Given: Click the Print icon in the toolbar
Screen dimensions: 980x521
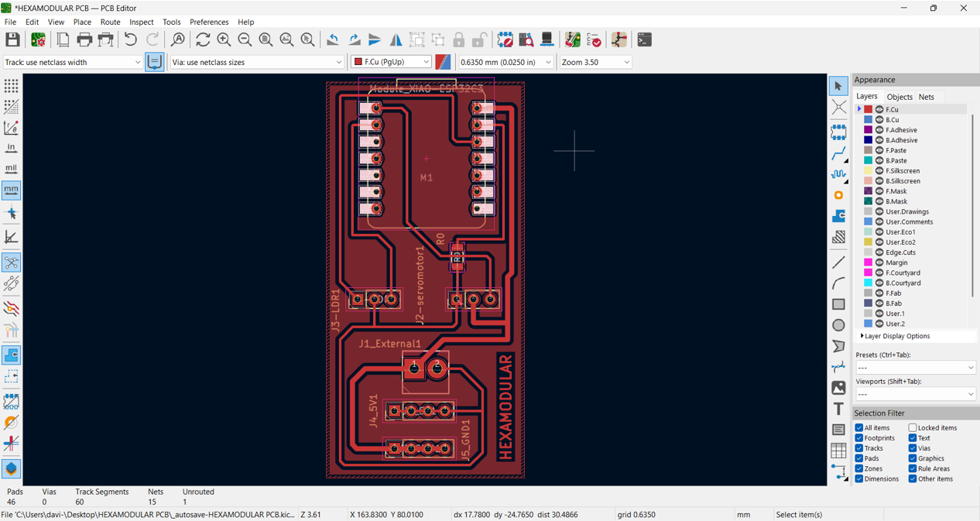Looking at the screenshot, I should pos(84,39).
